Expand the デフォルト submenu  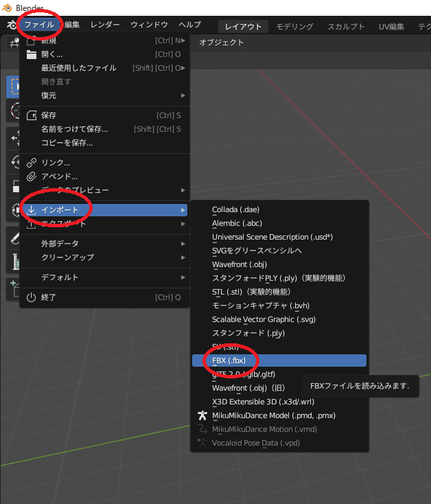(105, 277)
